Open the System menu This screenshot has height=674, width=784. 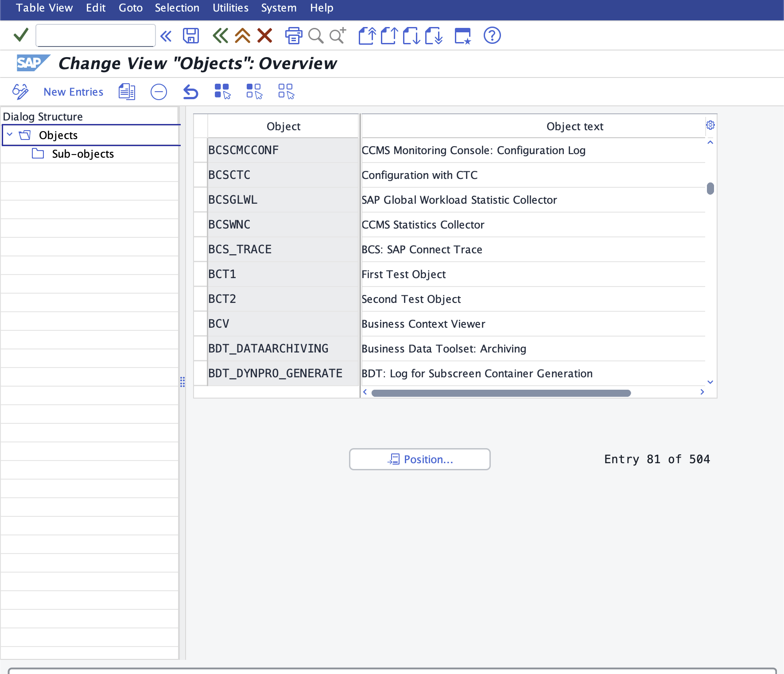click(279, 8)
